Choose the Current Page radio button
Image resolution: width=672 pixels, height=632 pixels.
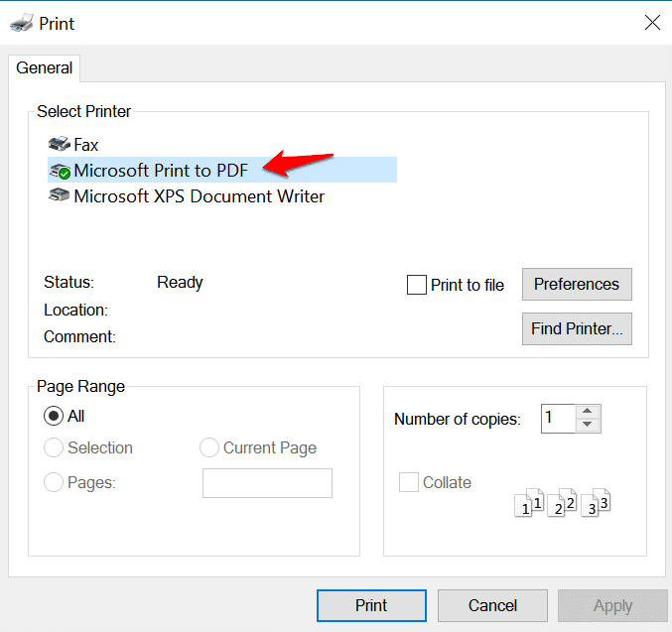pyautogui.click(x=209, y=447)
